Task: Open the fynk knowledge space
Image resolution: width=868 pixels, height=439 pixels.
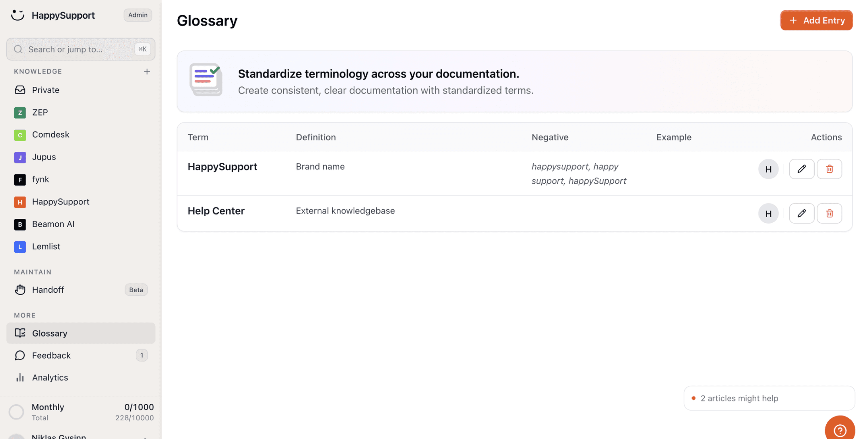Action: click(81, 180)
